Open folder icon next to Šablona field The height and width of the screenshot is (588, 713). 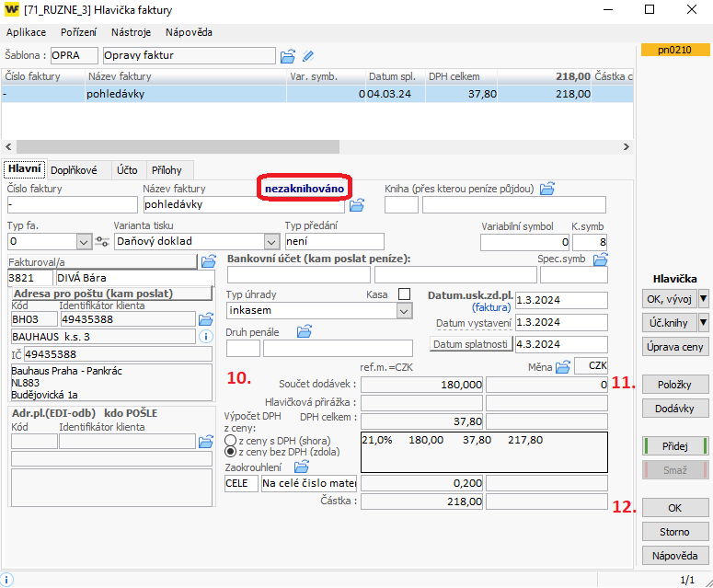tap(288, 56)
